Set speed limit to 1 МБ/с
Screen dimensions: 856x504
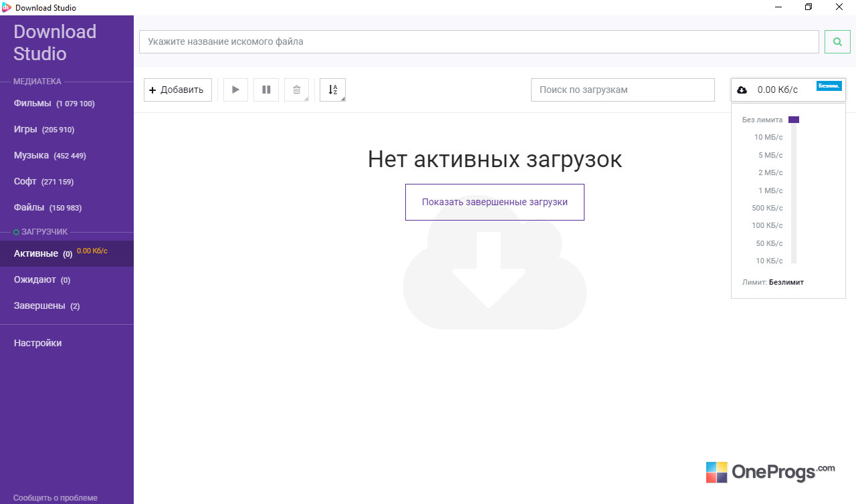pyautogui.click(x=770, y=191)
